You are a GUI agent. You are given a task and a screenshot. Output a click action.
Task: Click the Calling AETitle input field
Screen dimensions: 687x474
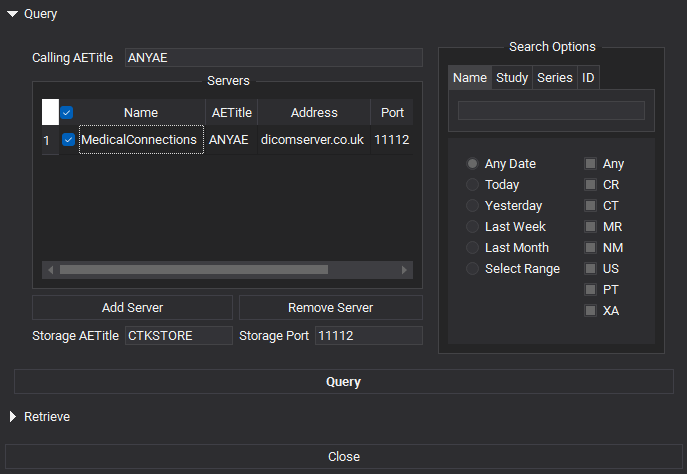coord(274,57)
